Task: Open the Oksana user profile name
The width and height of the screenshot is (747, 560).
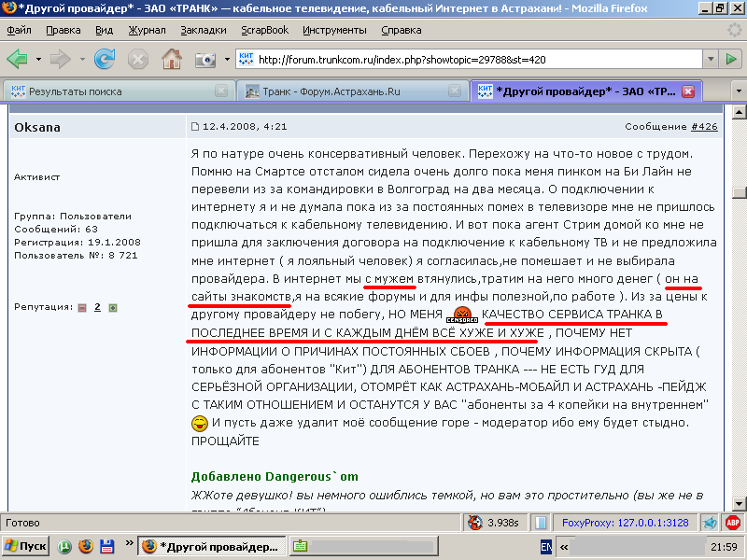Action: [37, 127]
